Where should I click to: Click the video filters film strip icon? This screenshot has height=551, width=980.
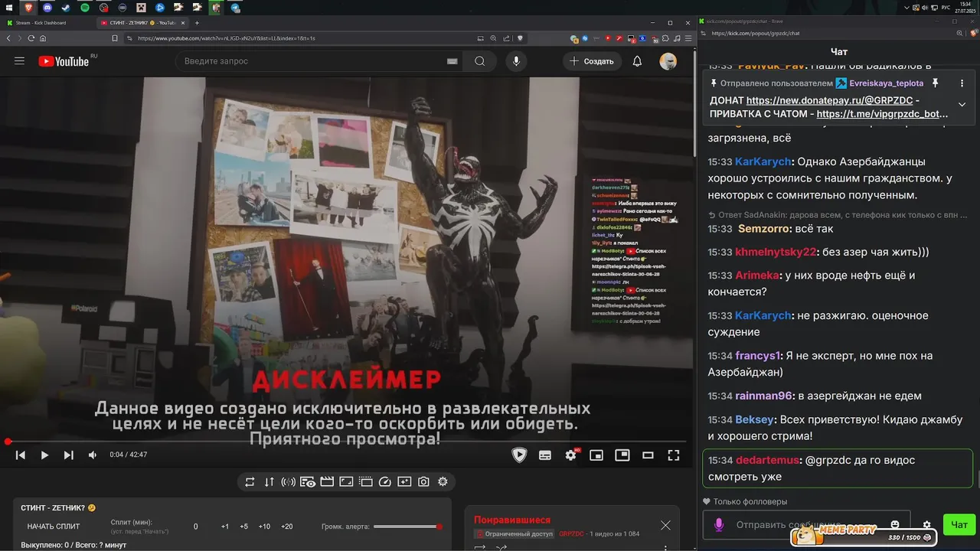click(365, 481)
